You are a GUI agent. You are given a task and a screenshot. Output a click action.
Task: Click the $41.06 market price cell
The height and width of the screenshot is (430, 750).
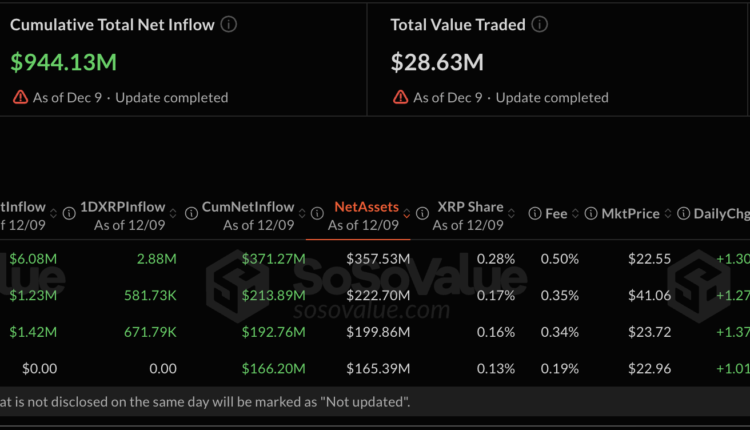[x=649, y=295]
